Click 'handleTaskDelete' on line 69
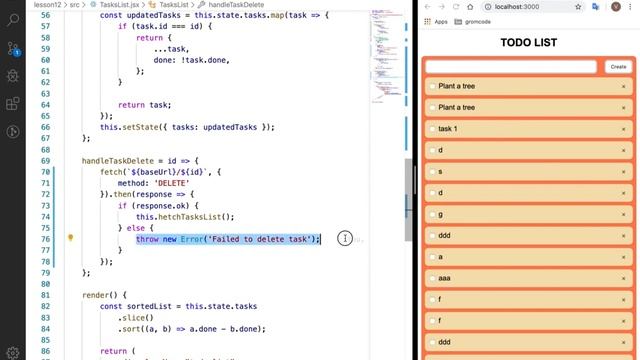This screenshot has width=640, height=360. click(118, 161)
